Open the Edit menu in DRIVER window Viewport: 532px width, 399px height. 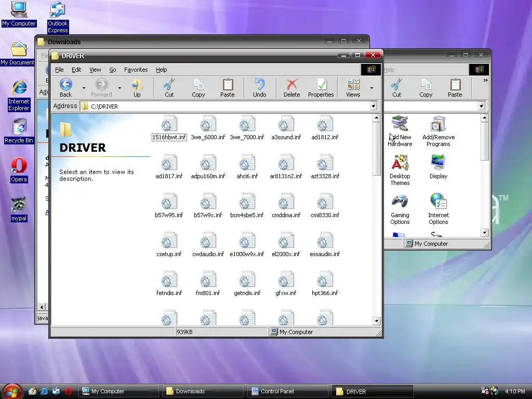click(76, 70)
